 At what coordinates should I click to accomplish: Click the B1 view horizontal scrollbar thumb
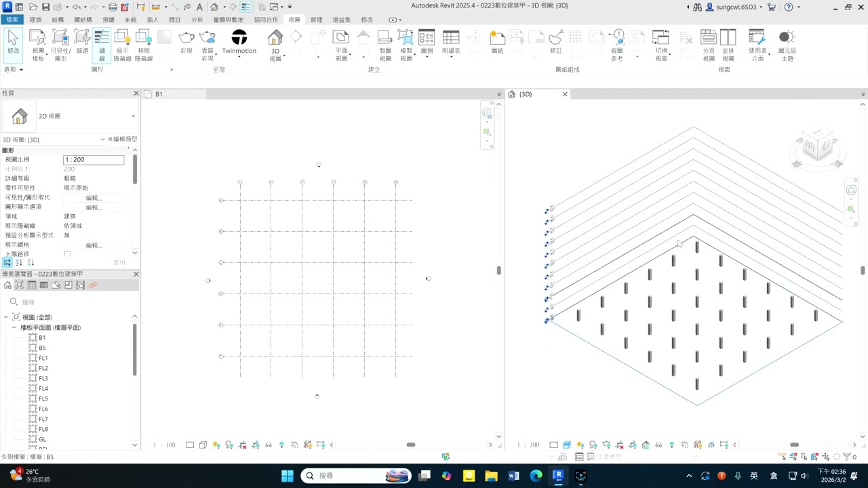[x=410, y=445]
